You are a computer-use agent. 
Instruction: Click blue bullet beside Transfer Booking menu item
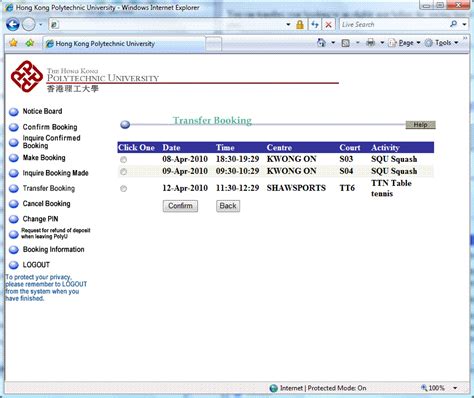click(x=14, y=189)
